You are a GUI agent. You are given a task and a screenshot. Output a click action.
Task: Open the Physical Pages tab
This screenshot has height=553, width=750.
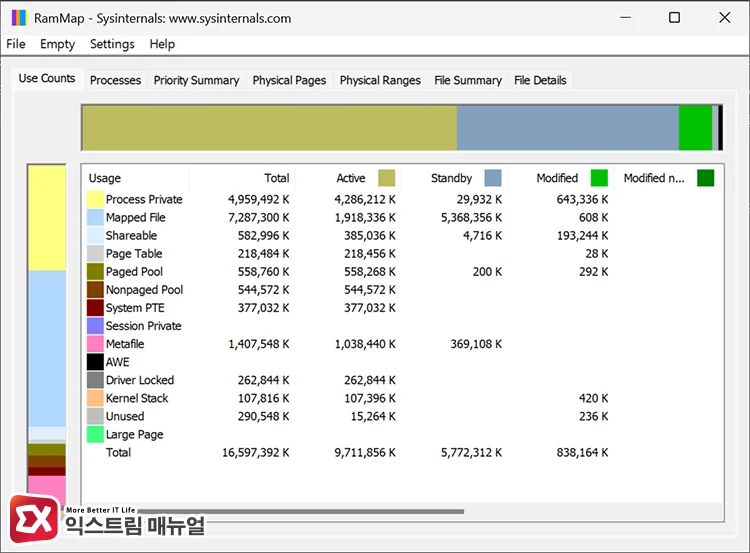(x=289, y=80)
